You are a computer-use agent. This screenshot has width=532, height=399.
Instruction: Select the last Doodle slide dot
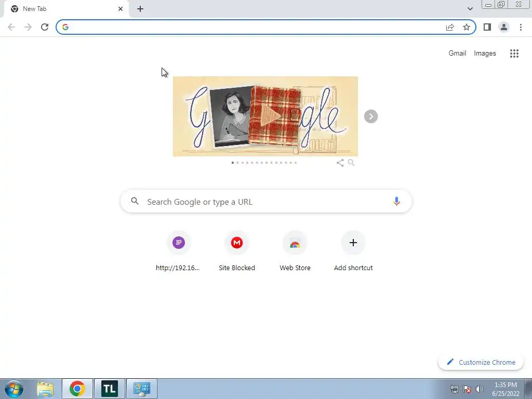(x=296, y=163)
